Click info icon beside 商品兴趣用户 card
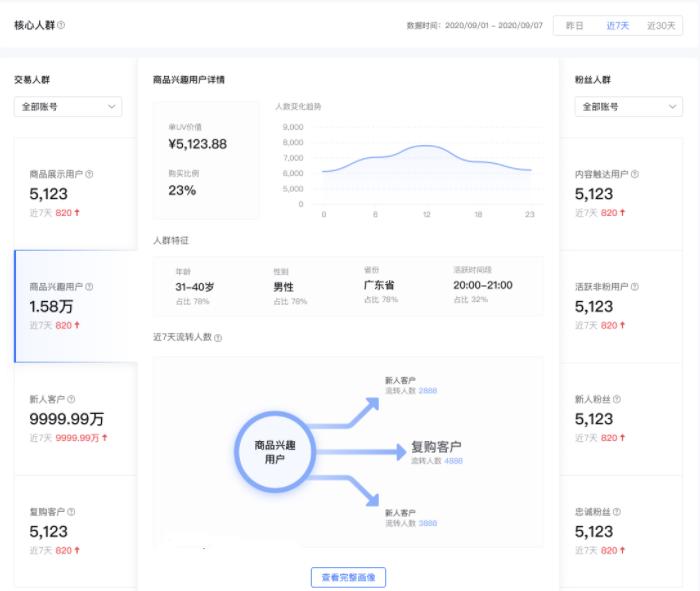 point(90,287)
